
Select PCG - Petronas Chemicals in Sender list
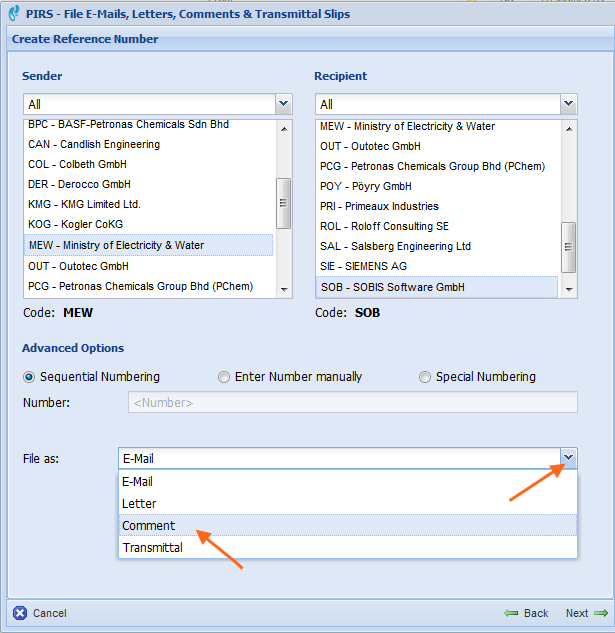point(149,286)
